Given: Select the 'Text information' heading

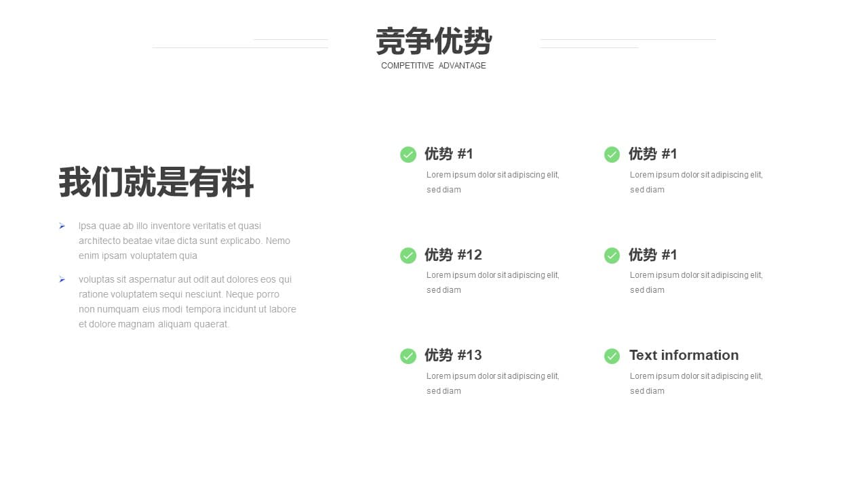Looking at the screenshot, I should tap(684, 355).
